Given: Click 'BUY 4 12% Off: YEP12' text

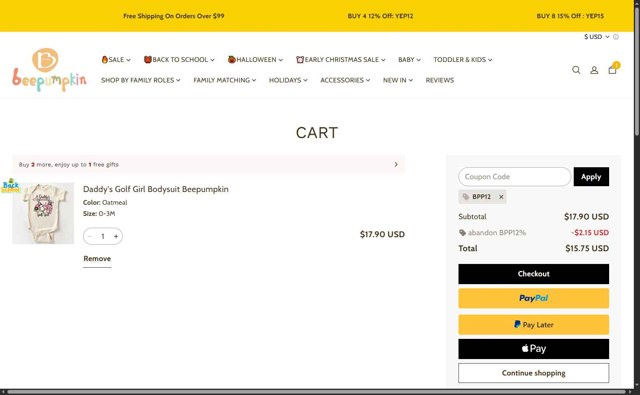Looking at the screenshot, I should 380,16.
